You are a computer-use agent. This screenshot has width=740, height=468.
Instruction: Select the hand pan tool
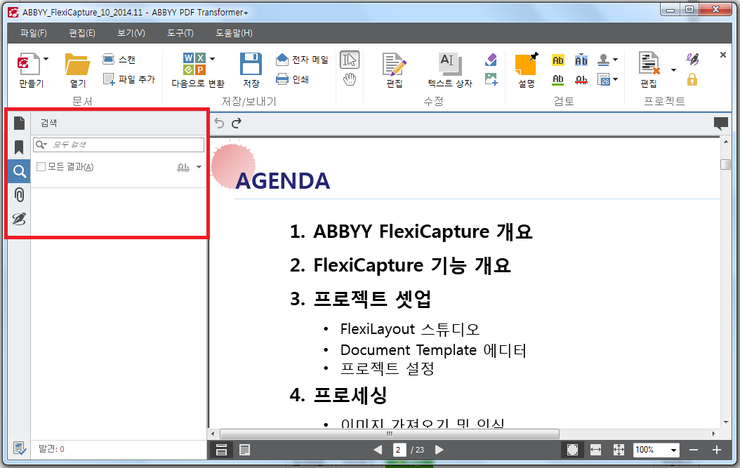(x=350, y=79)
